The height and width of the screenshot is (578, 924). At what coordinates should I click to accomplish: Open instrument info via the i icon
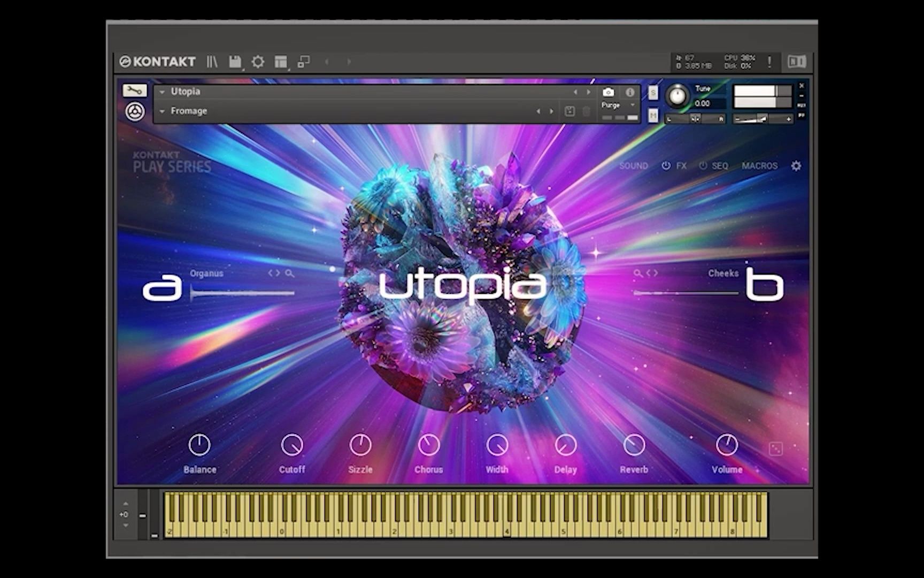630,92
